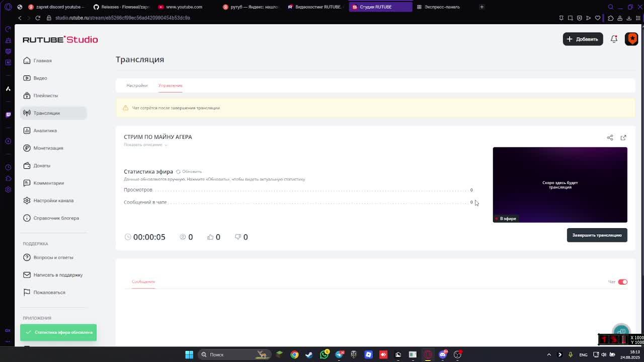Refresh stats with the Обновить button
This screenshot has height=362, width=644.
coord(189,171)
